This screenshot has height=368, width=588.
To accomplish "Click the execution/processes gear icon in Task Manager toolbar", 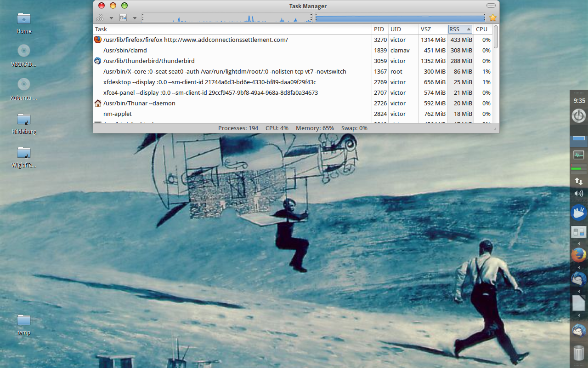I will [x=100, y=18].
